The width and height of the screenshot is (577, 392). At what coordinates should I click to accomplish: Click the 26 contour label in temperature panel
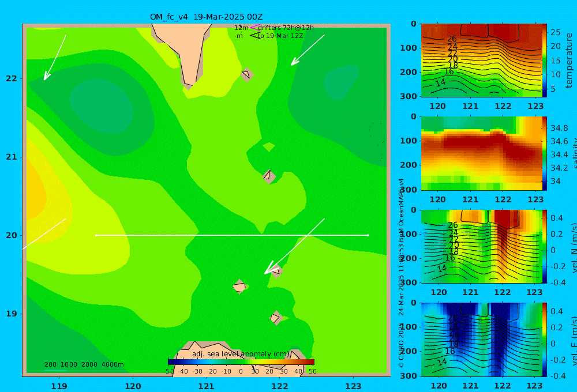point(452,39)
